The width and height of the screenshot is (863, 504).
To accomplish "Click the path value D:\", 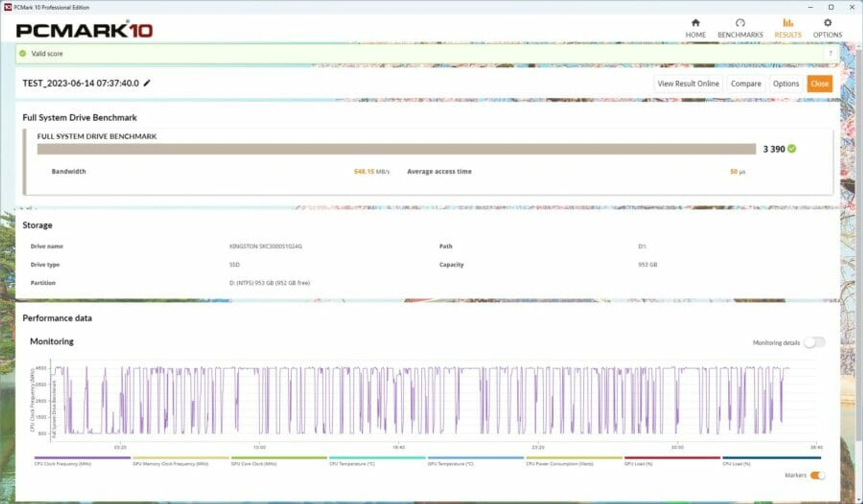I will coord(642,246).
